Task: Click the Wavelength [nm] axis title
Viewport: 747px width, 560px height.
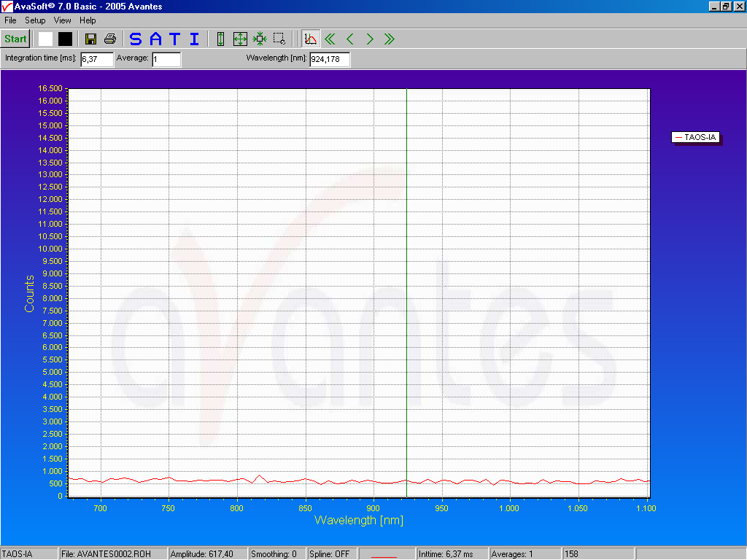Action: point(359,520)
